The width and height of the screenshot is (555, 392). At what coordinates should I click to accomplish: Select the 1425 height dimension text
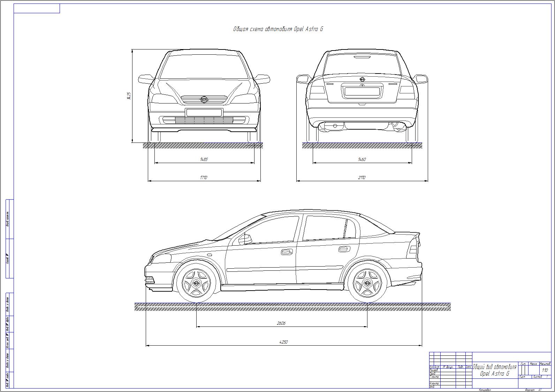(x=129, y=95)
